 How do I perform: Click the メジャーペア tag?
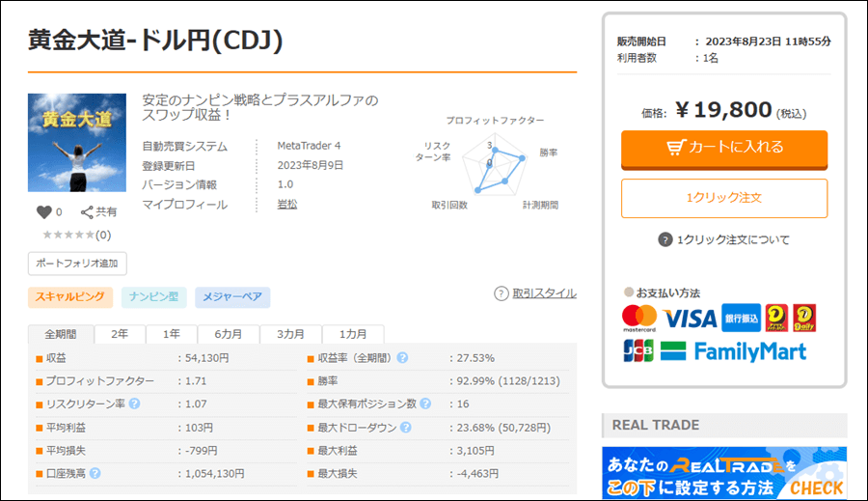[232, 297]
